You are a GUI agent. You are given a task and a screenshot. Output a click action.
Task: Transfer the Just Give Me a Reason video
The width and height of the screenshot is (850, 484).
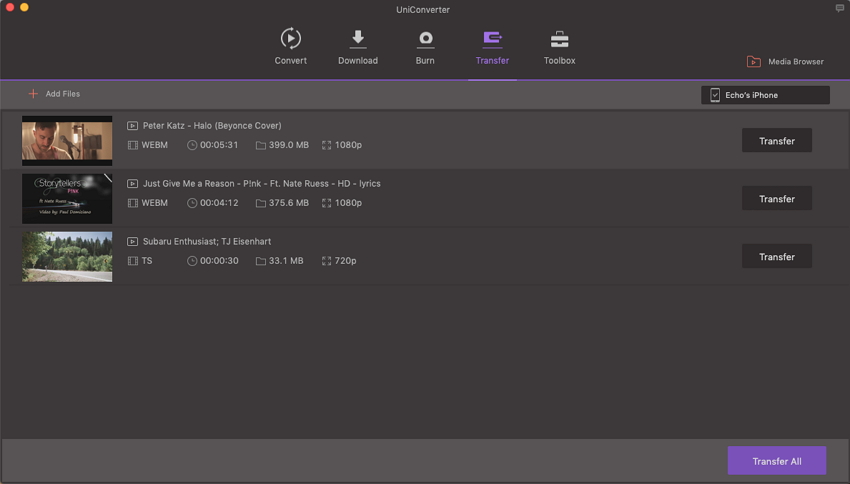776,199
